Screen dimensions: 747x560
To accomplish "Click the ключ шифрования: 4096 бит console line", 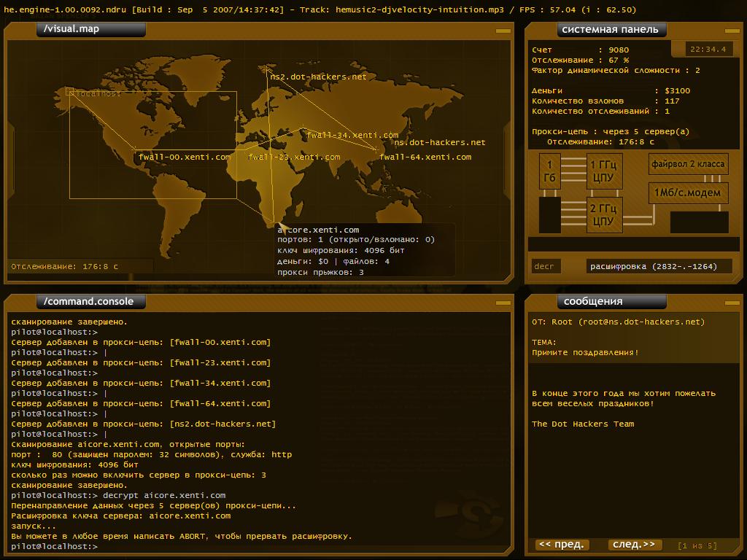I will coord(75,464).
